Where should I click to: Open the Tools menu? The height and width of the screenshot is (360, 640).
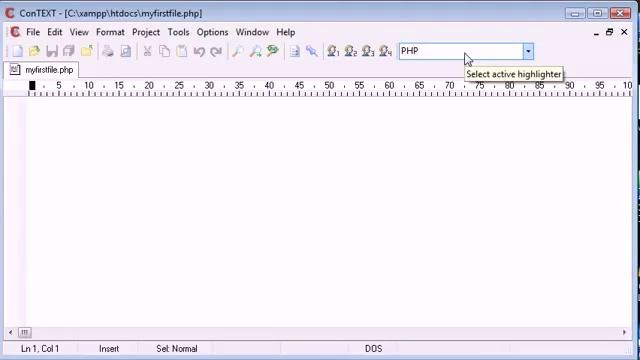(x=178, y=32)
